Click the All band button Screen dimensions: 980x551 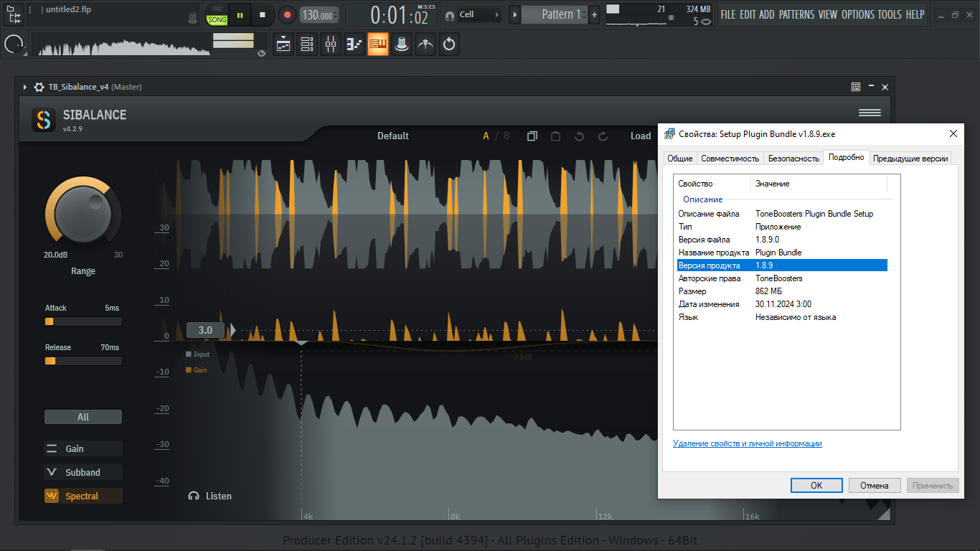coord(83,417)
